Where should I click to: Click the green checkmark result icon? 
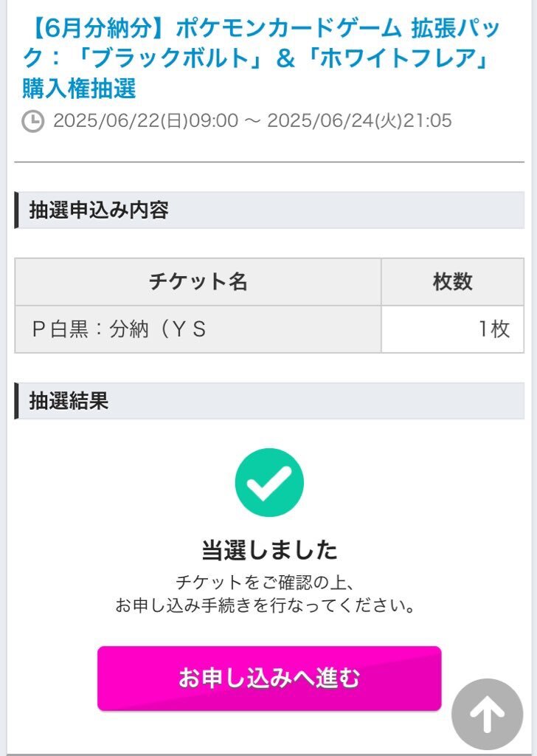[x=269, y=482]
